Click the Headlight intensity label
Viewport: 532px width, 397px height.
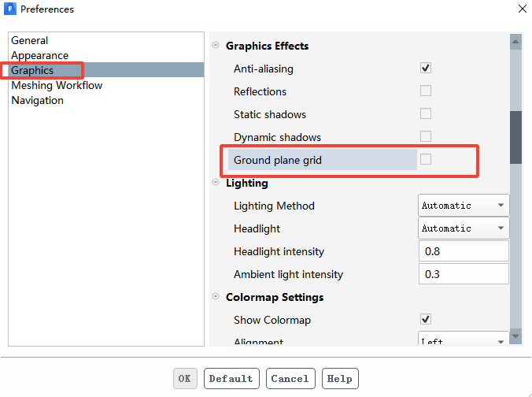click(x=279, y=251)
